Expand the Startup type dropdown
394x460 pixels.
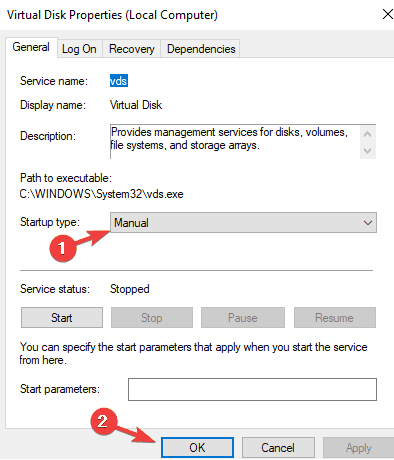pos(243,223)
